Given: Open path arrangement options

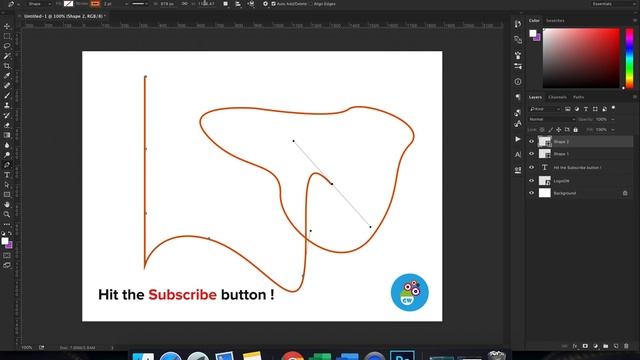Looking at the screenshot, I should (x=251, y=4).
